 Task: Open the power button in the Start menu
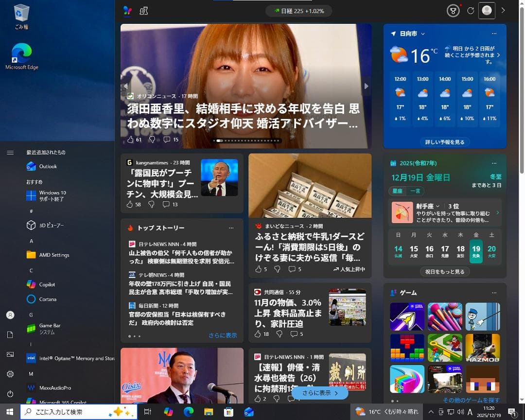tap(10, 394)
